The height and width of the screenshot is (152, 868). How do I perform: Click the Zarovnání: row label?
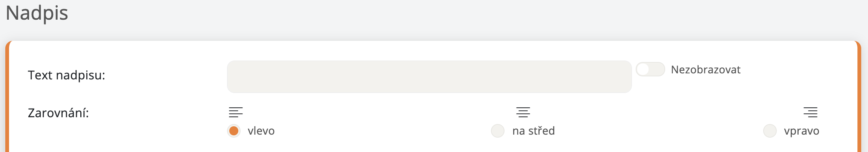58,113
